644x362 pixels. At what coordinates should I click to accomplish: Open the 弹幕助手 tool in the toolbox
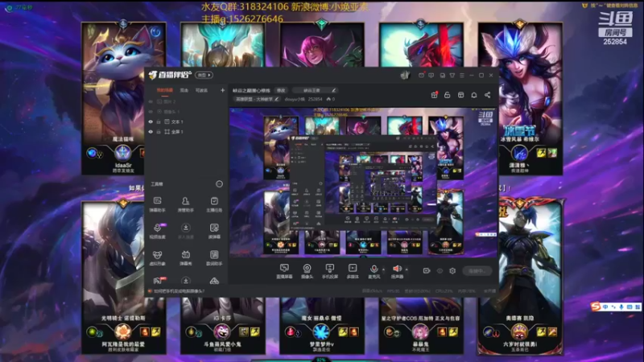pos(157,204)
